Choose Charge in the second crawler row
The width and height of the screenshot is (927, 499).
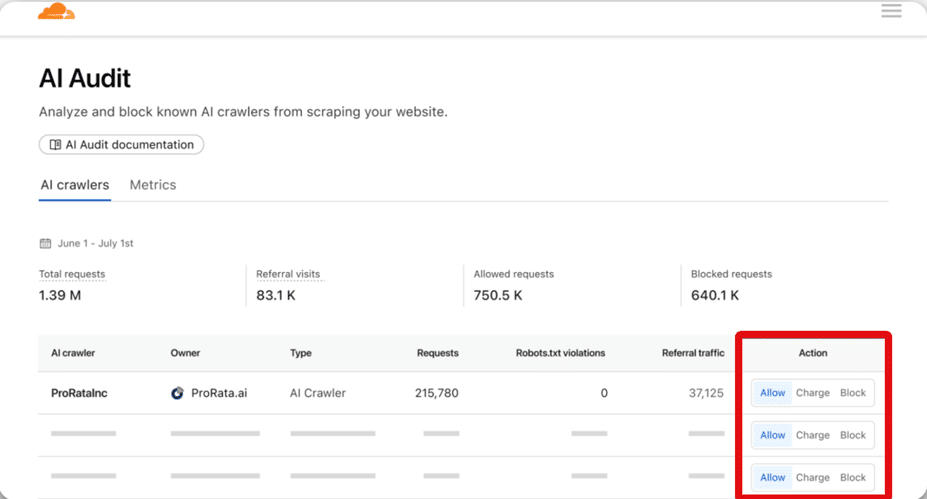point(812,435)
